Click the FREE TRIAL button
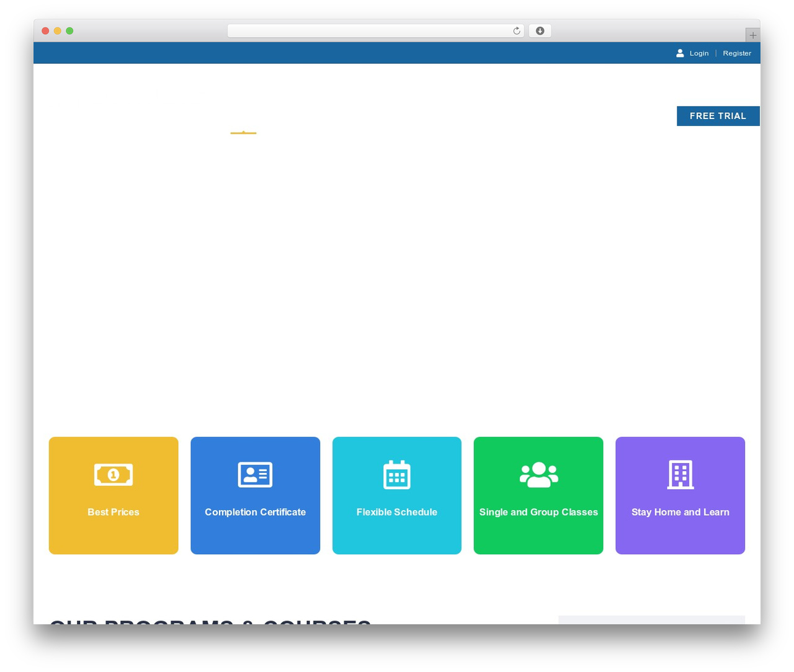The image size is (794, 672). (x=718, y=116)
